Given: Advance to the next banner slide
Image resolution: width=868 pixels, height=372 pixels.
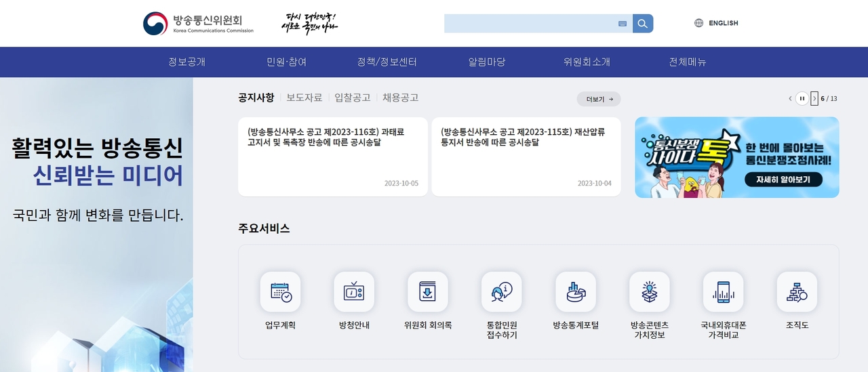Looking at the screenshot, I should pos(814,98).
